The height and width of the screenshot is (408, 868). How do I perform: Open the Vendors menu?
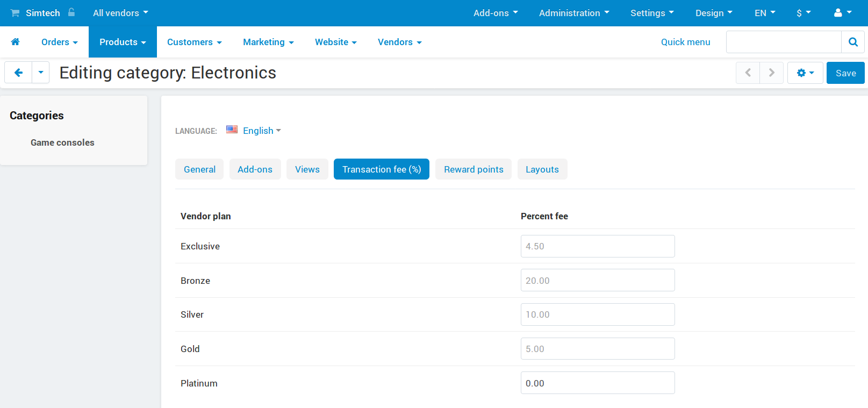pos(400,42)
